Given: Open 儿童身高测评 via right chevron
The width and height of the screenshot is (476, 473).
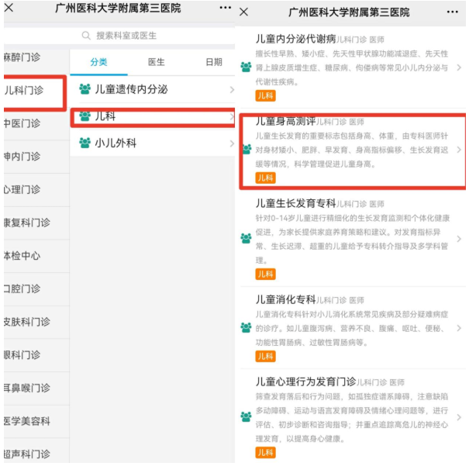Looking at the screenshot, I should pos(459,150).
